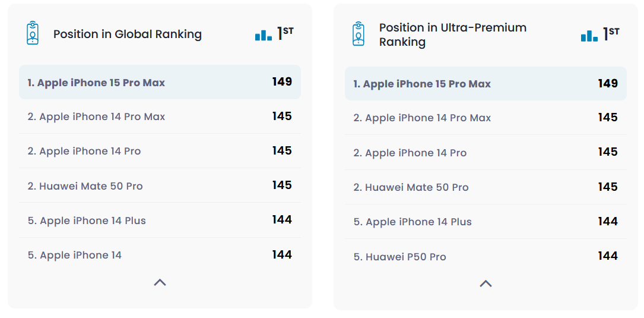Open Huawei P50 Pro in Ultra-Premium Ranking

400,257
